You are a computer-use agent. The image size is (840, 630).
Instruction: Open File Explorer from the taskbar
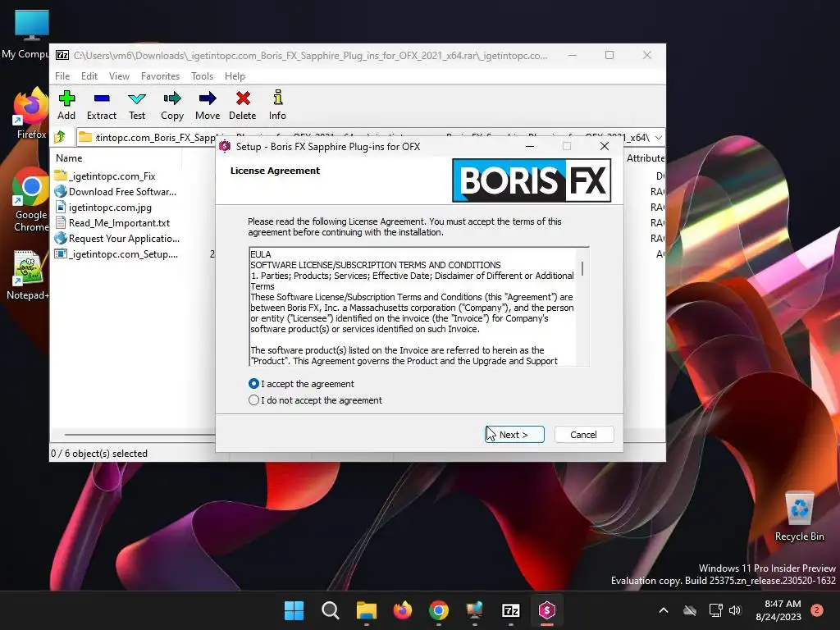(x=367, y=610)
